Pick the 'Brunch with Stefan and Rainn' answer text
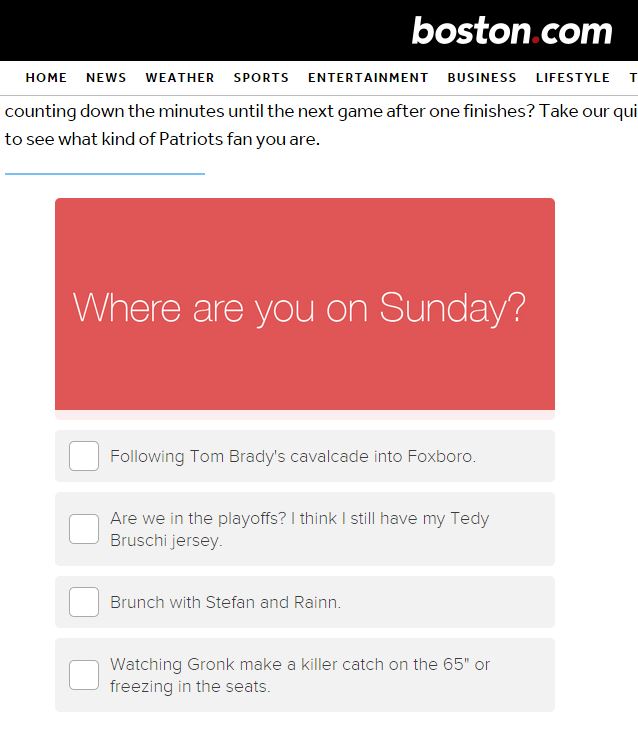This screenshot has width=638, height=735. [x=225, y=602]
